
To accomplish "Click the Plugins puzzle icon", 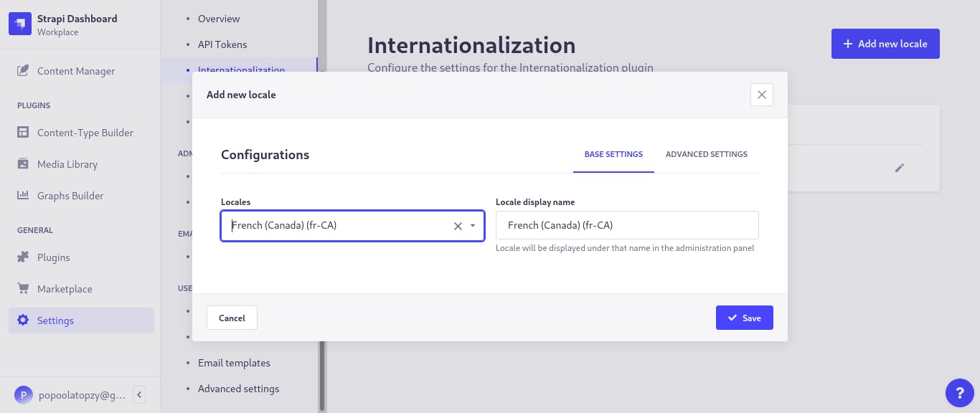I will coord(24,257).
